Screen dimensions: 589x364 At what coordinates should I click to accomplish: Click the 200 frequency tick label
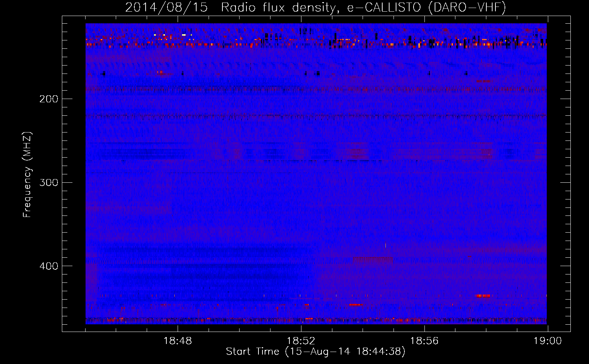[x=49, y=99]
